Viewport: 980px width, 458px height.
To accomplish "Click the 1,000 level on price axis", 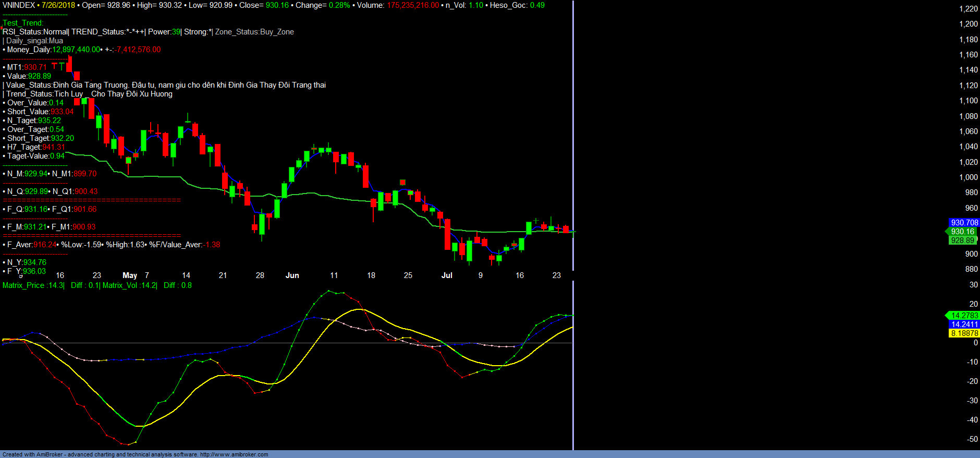I will [x=968, y=177].
